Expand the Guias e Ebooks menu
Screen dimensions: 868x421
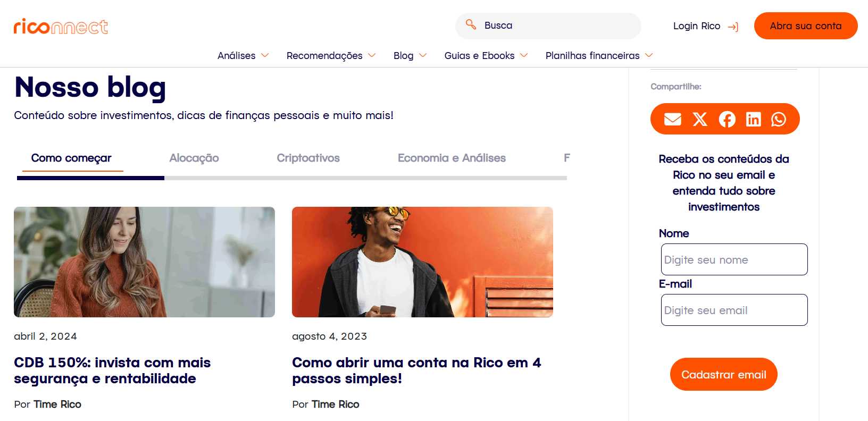click(486, 55)
